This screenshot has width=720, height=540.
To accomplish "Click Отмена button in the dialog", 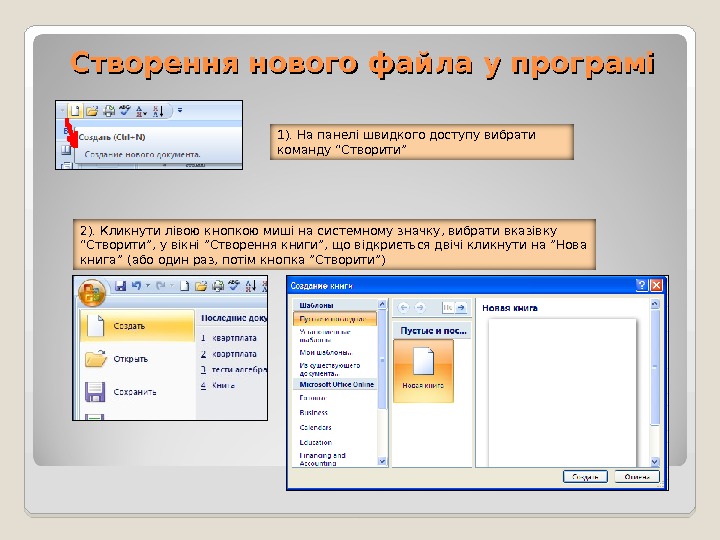I will (637, 477).
